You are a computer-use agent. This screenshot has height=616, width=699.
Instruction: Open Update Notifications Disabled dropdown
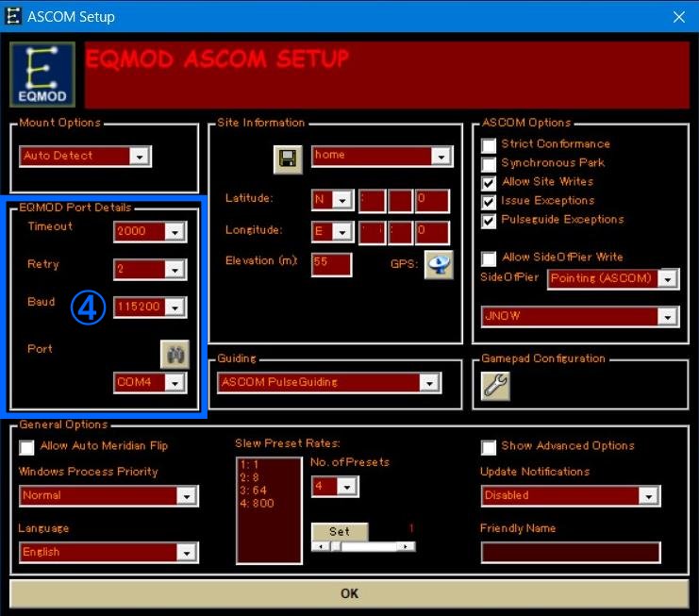649,496
